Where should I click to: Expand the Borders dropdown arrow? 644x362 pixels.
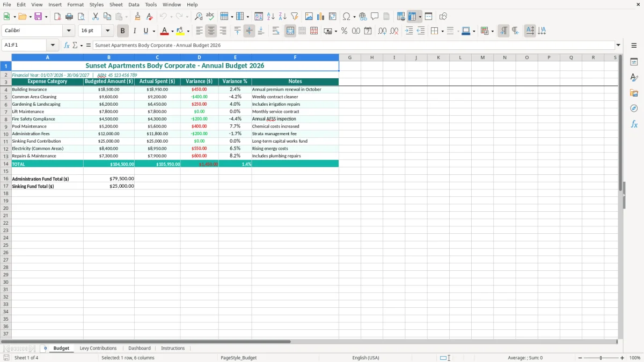click(x=442, y=31)
